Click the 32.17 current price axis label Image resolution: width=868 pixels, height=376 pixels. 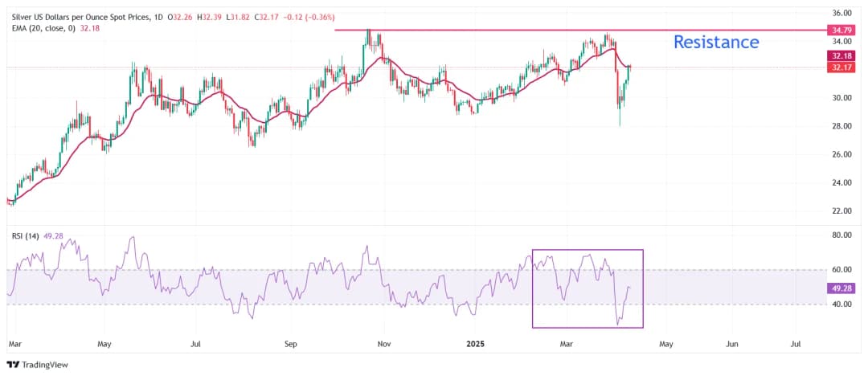tap(840, 68)
